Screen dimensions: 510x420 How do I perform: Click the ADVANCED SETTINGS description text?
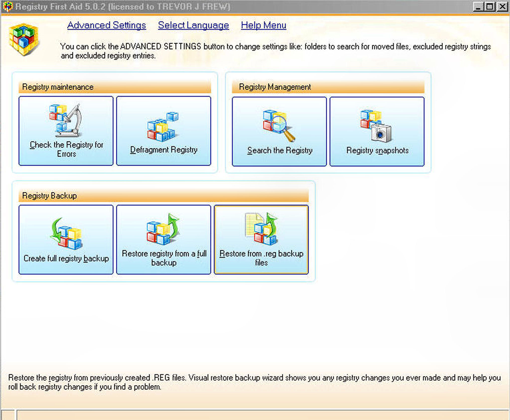point(275,51)
